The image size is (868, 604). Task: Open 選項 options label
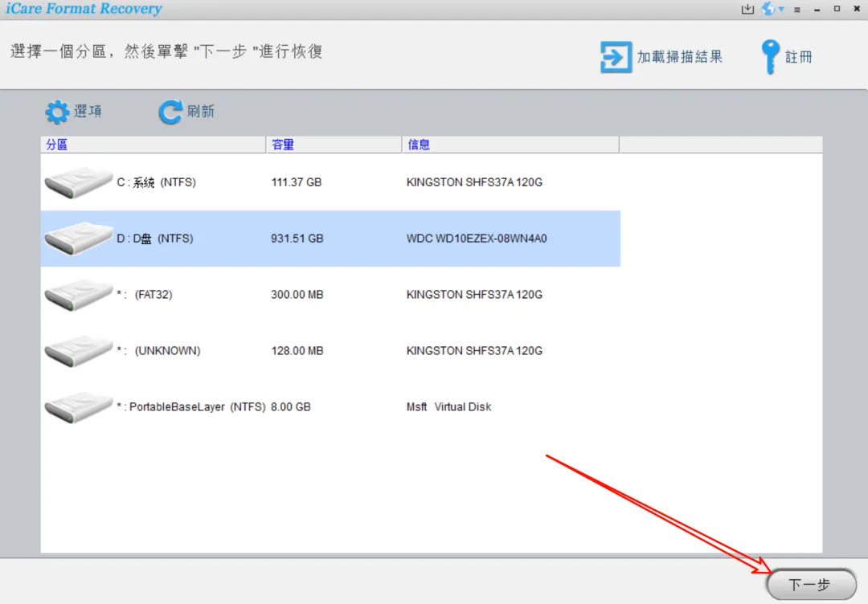[88, 111]
